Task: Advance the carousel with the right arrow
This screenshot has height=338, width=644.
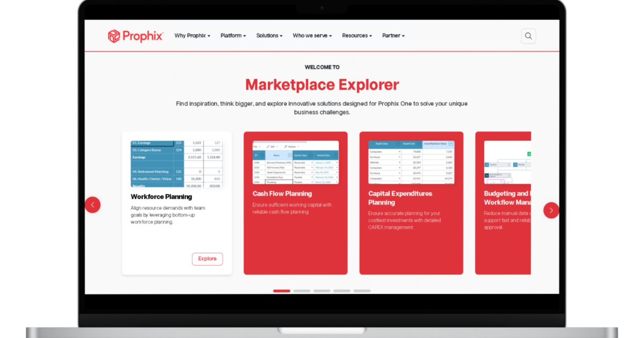Action: [x=551, y=210]
